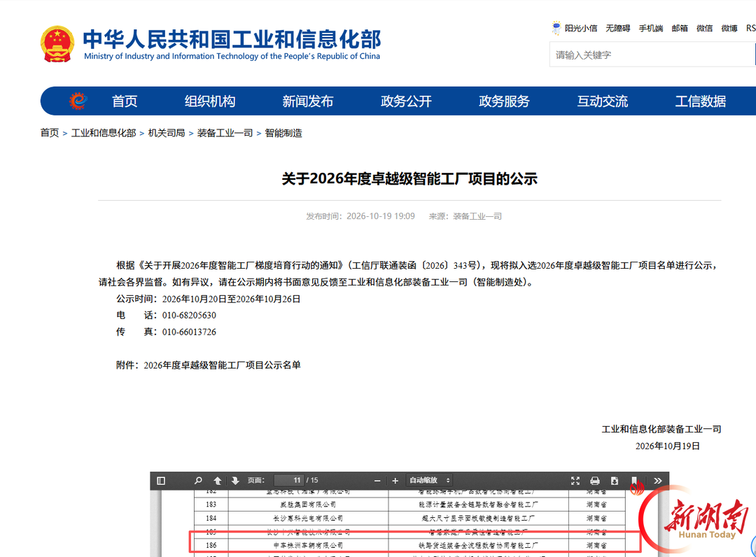This screenshot has height=557, width=756.
Task: Click cell 能源计量装备全链路数智融合智能工厂
Action: [478, 505]
